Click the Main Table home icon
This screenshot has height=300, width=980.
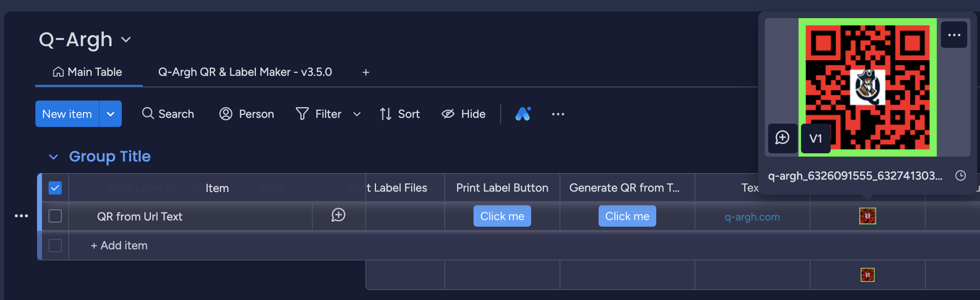pos(58,72)
